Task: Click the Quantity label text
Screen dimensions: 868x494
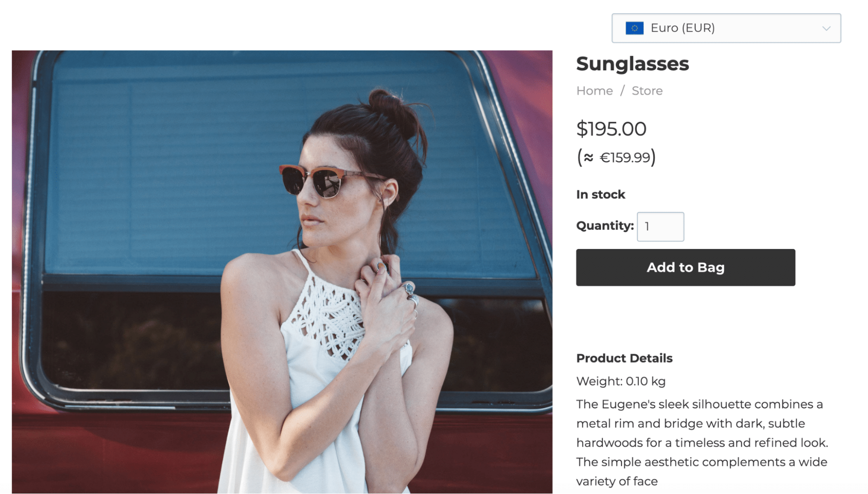Action: 604,226
